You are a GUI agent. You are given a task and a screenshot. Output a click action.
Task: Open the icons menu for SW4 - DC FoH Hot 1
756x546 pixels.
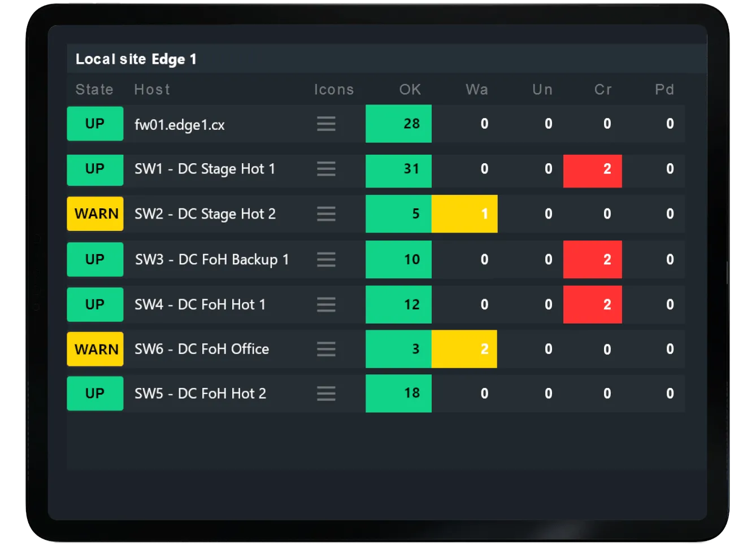326,304
